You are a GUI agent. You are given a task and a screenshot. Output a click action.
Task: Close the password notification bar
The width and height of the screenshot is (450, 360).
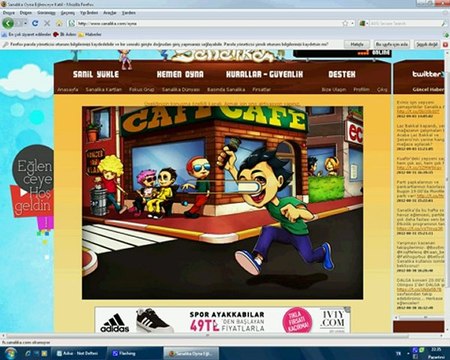click(445, 44)
